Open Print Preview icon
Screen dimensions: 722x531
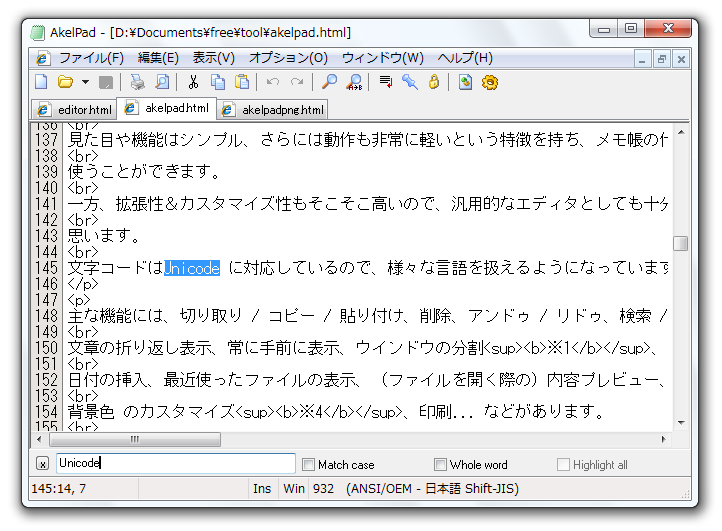click(162, 82)
